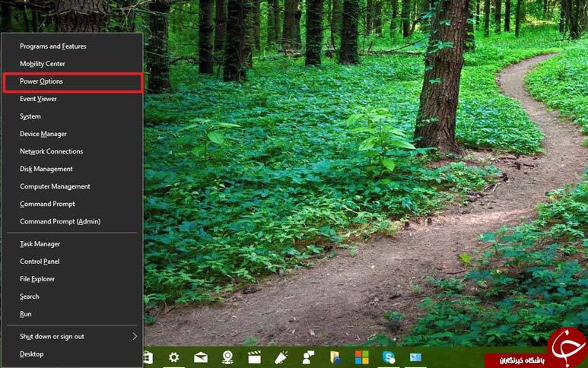The image size is (588, 368).
Task: Open the light blue window icon in taskbar
Action: pyautogui.click(x=415, y=357)
